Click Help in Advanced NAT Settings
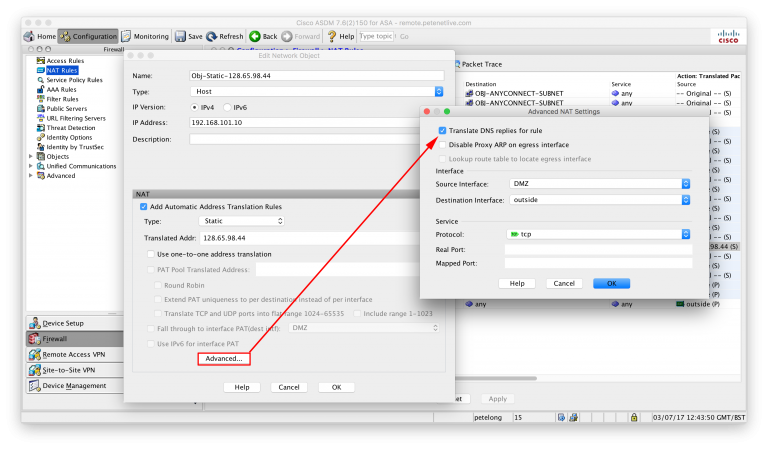Viewport: 768px width, 449px height. tap(517, 284)
